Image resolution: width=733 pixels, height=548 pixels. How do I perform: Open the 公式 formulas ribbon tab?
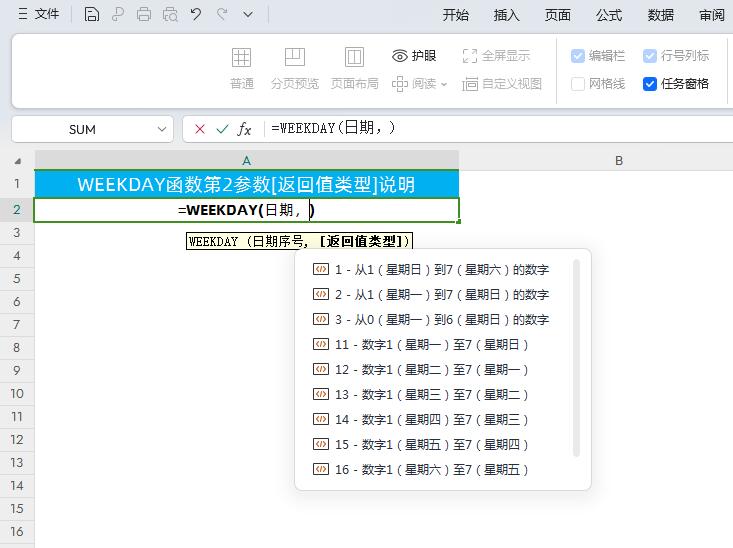click(x=609, y=15)
